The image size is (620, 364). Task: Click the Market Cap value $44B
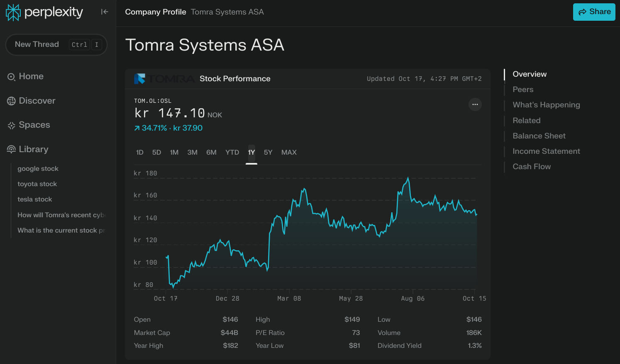[x=229, y=333]
